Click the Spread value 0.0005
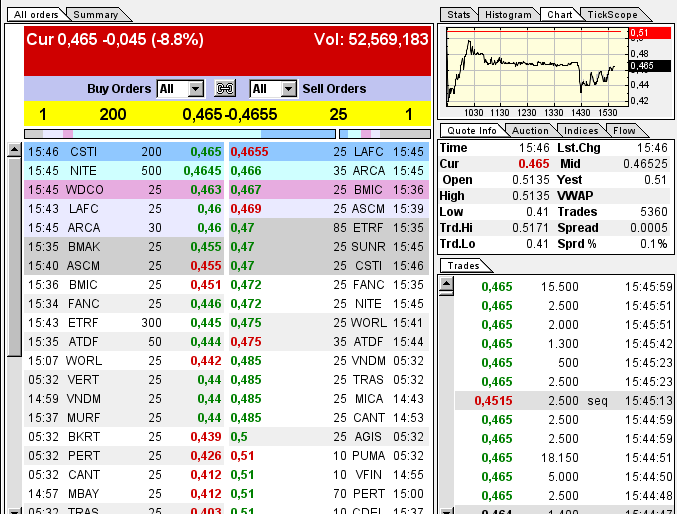The width and height of the screenshot is (678, 514). 649,228
